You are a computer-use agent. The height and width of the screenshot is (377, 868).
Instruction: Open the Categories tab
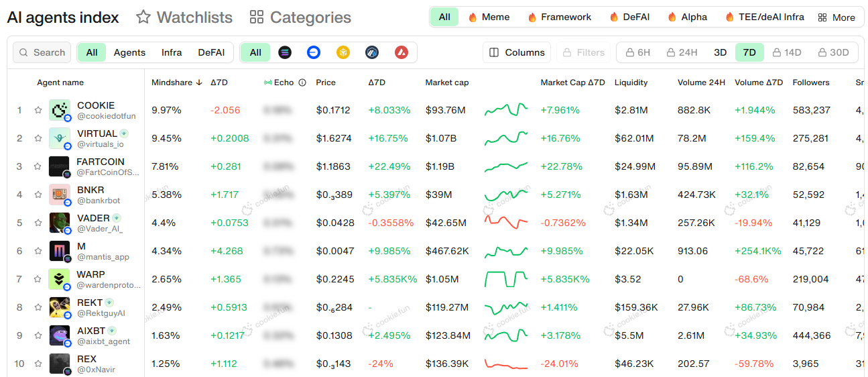pos(300,17)
